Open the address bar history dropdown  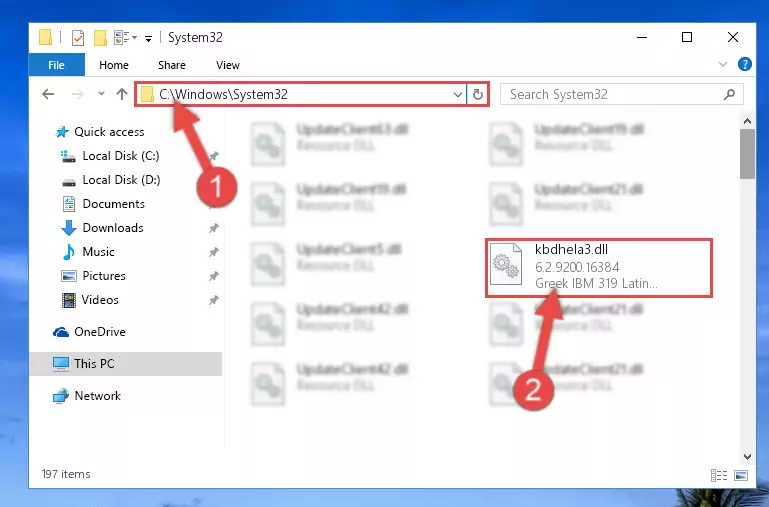[x=458, y=94]
